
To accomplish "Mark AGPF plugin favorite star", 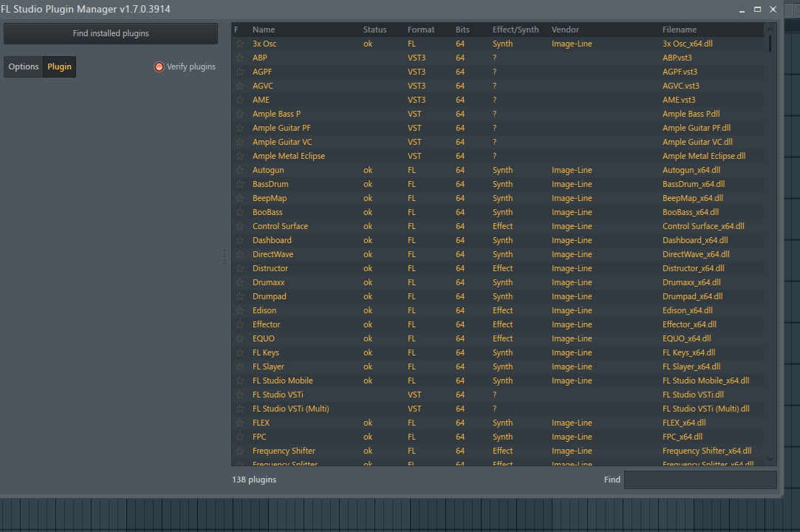I will (x=239, y=72).
